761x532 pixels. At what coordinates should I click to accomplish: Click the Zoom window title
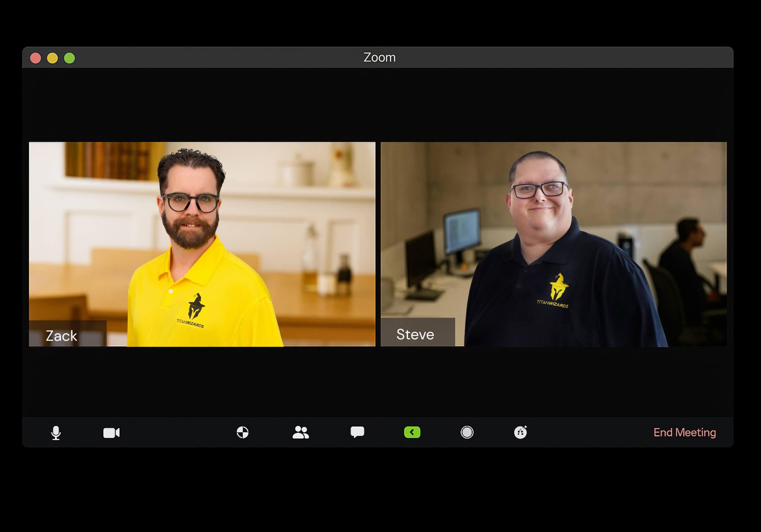point(379,58)
